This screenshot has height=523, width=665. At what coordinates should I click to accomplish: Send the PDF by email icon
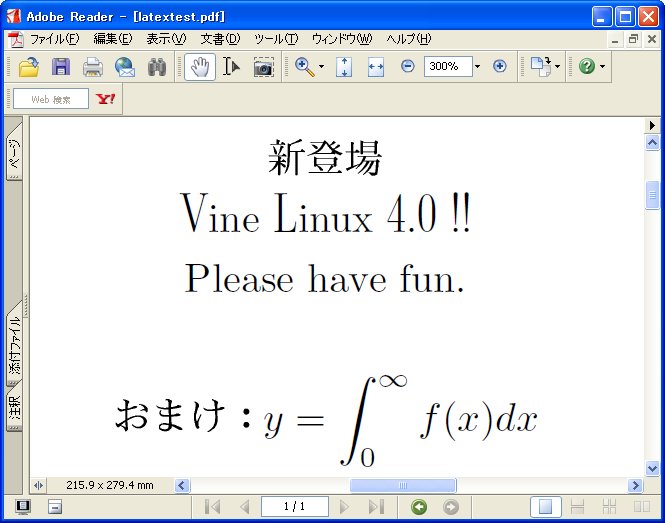coord(125,67)
